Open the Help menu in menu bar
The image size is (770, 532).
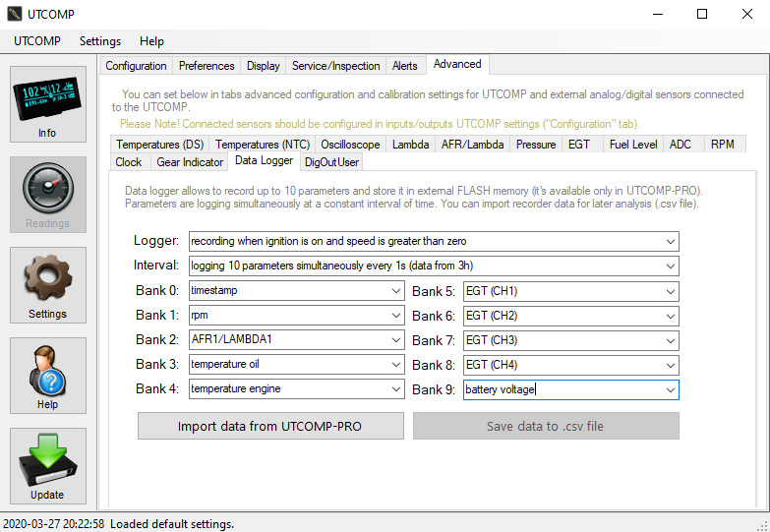(x=151, y=41)
